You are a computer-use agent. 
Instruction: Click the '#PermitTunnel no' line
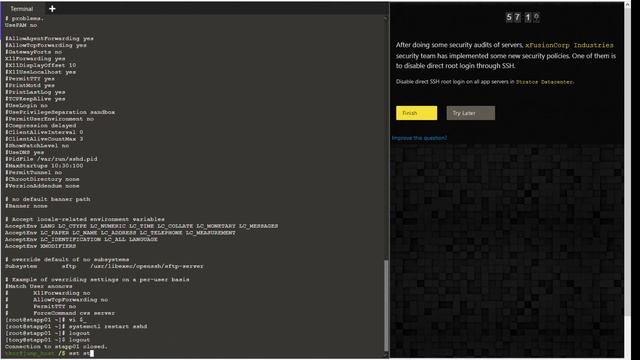(33, 173)
